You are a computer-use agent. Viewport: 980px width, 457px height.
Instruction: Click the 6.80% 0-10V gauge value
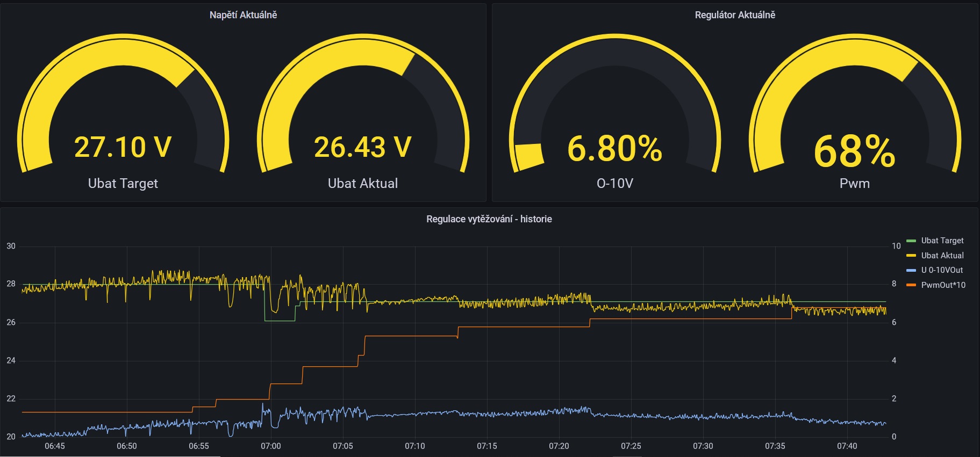click(615, 149)
